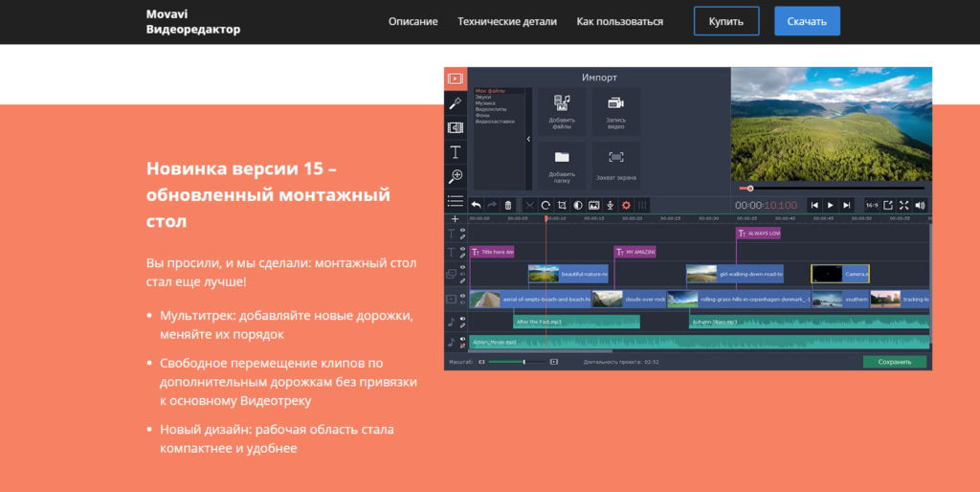This screenshot has width=980, height=492.
Task: Click the Купить button
Action: tap(726, 21)
